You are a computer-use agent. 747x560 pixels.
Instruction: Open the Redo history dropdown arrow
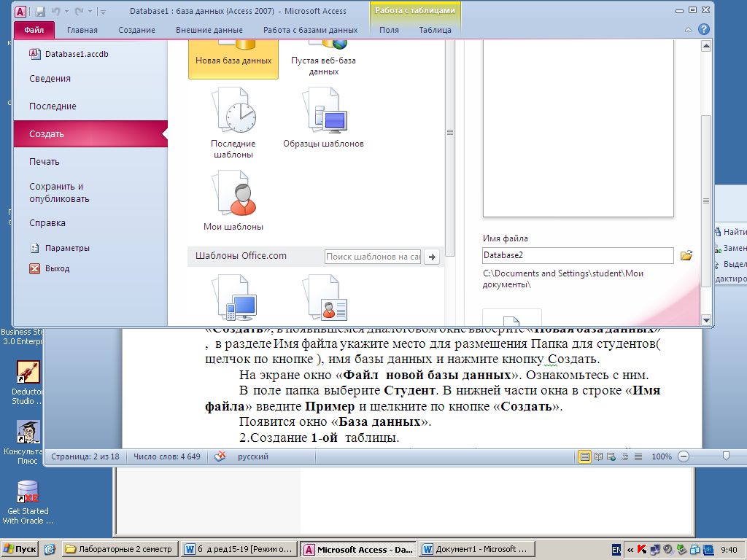tap(90, 11)
